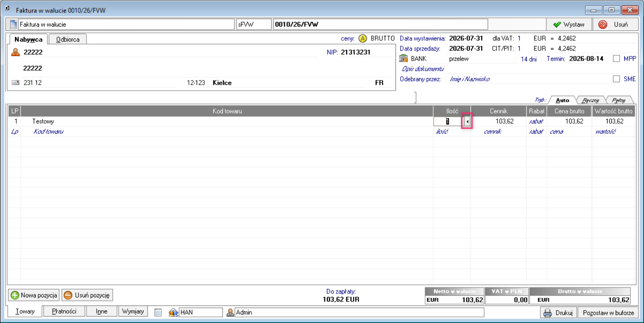
Task: Select the Auto mode tab
Action: pyautogui.click(x=562, y=100)
